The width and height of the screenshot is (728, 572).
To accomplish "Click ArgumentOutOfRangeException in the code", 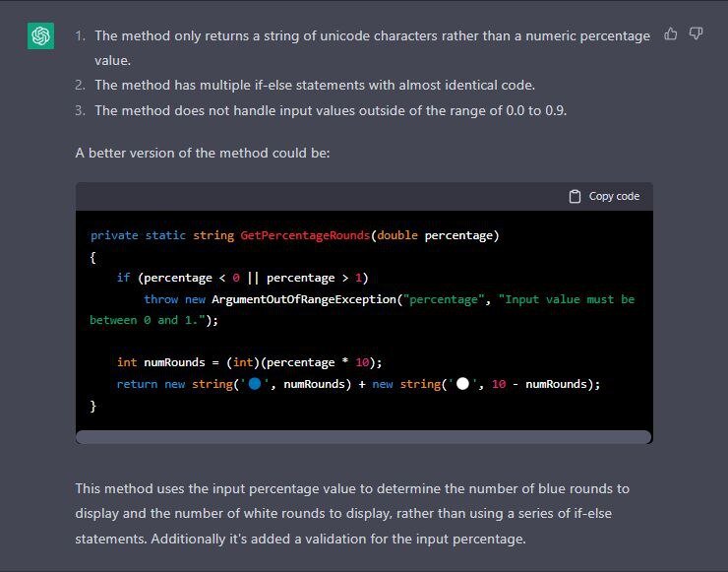I will pyautogui.click(x=304, y=299).
